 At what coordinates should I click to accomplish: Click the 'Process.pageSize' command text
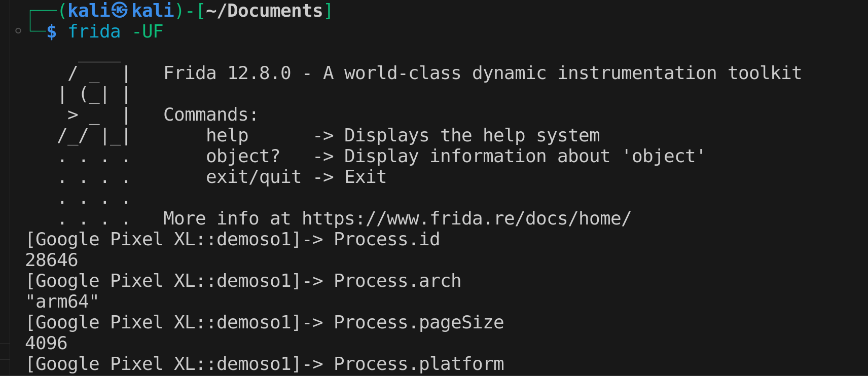click(419, 323)
